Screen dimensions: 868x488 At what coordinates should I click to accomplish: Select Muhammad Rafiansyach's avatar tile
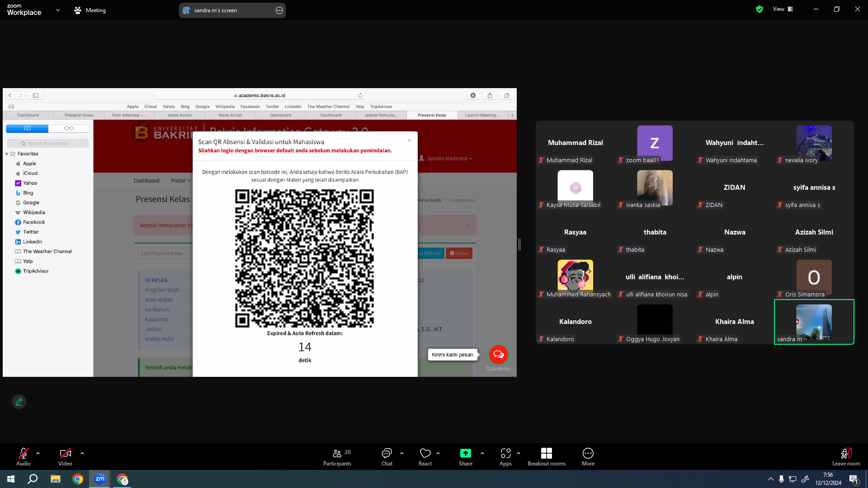coord(576,278)
